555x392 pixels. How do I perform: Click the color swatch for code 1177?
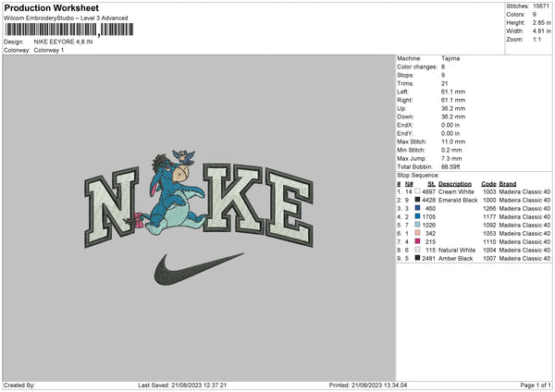click(x=418, y=216)
